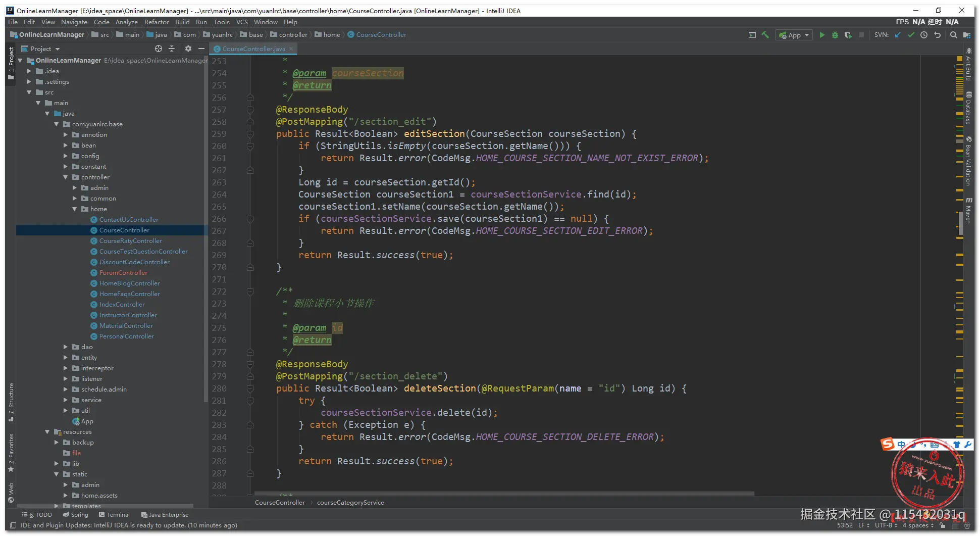The height and width of the screenshot is (536, 980).
Task: Open the Favorites tool window
Action: pos(11,453)
